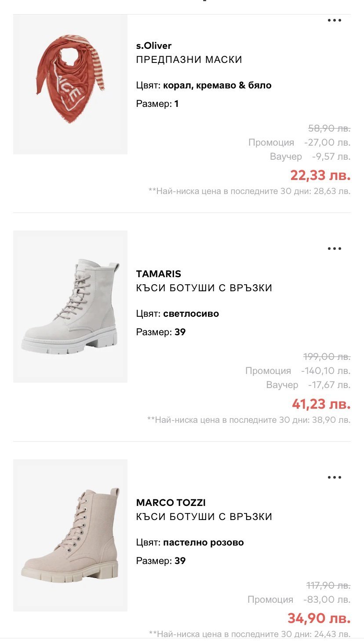The height and width of the screenshot is (641, 364).
Task: Click the TAMARIS КЪСИ БОТУШИ С ВРЪЗКИ title
Action: [x=204, y=288]
